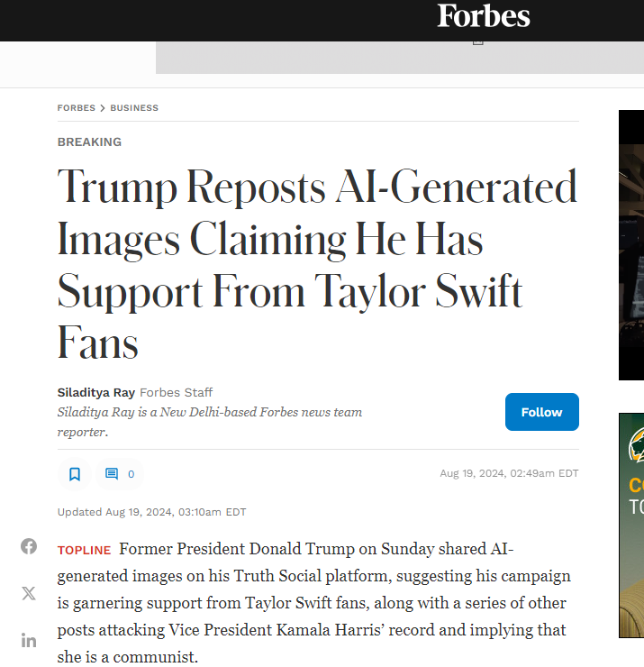The image size is (644, 667).
Task: Share the article on LinkedIn
Action: click(29, 640)
